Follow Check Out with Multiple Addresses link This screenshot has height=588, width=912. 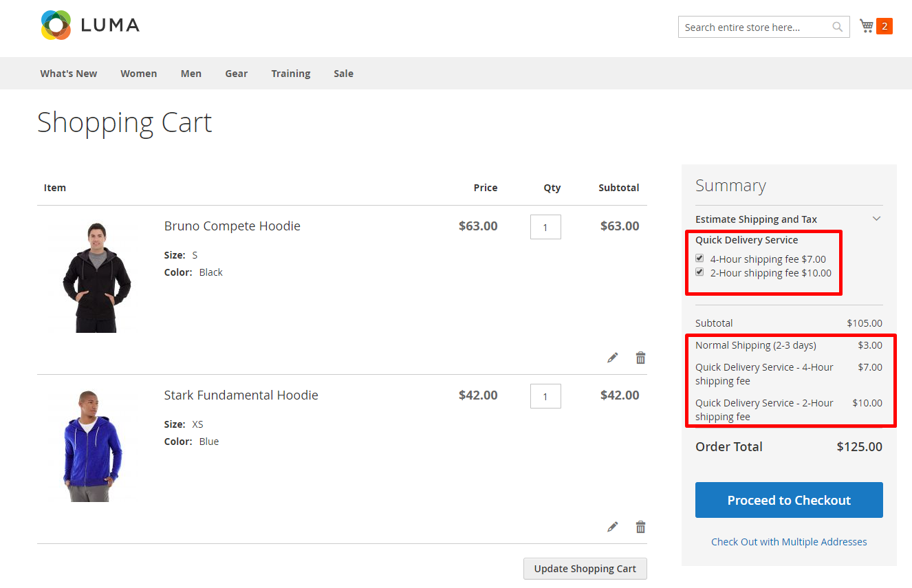coord(789,542)
